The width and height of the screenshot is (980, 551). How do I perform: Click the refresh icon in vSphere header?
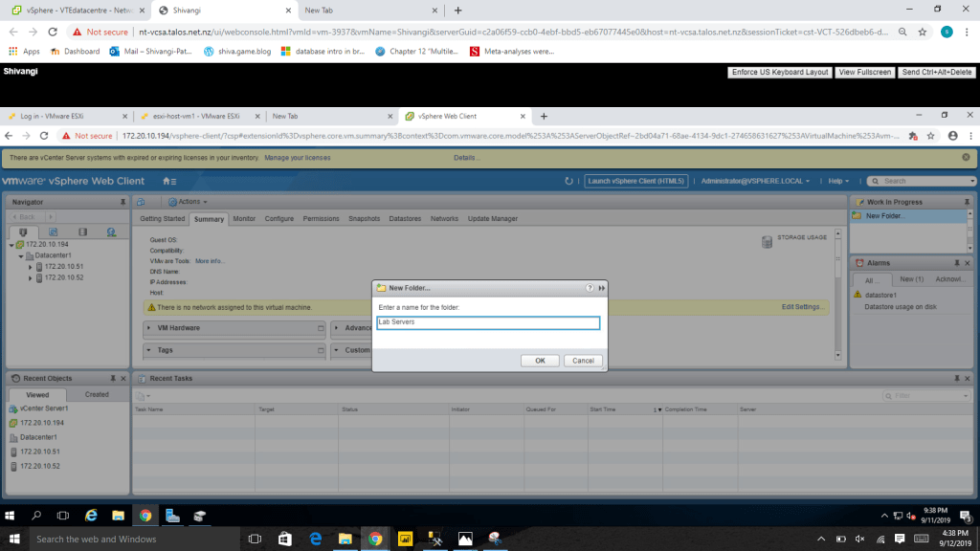point(569,181)
